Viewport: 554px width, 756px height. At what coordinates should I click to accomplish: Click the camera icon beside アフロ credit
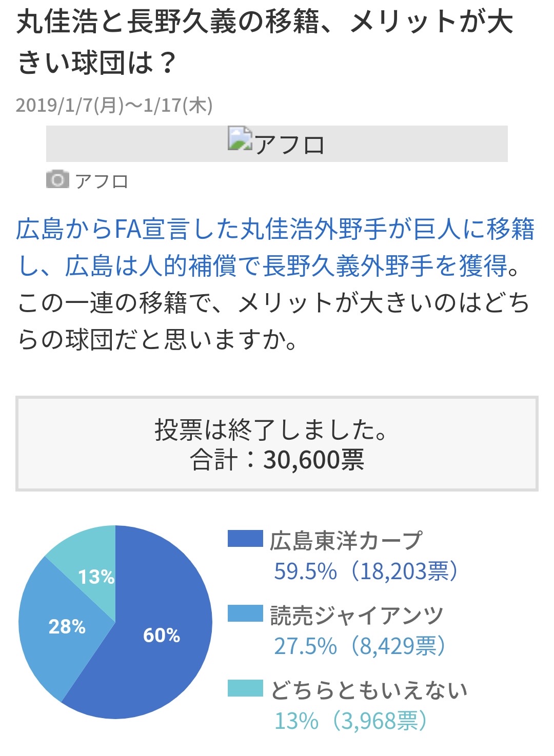tap(57, 179)
